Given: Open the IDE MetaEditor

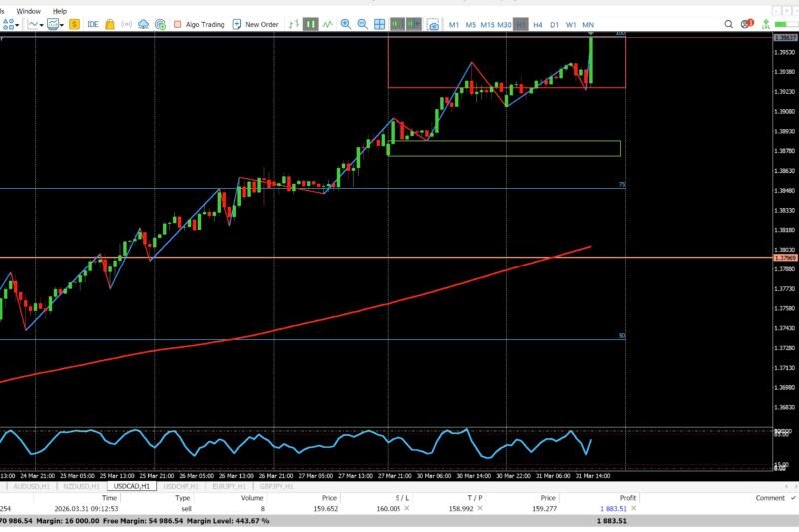Looking at the screenshot, I should pyautogui.click(x=93, y=24).
